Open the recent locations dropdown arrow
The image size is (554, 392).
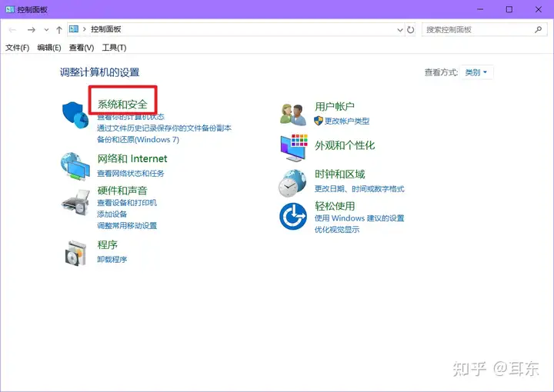pyautogui.click(x=46, y=30)
